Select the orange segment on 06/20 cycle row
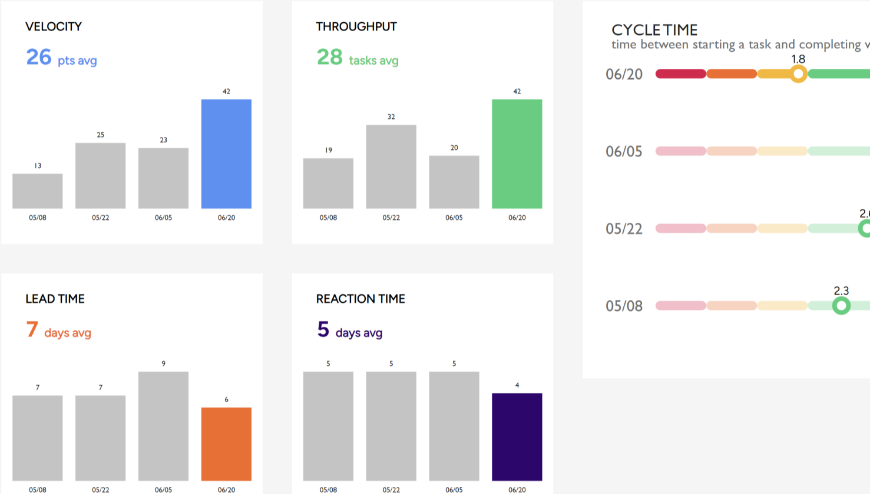Image resolution: width=870 pixels, height=494 pixels. click(731, 74)
